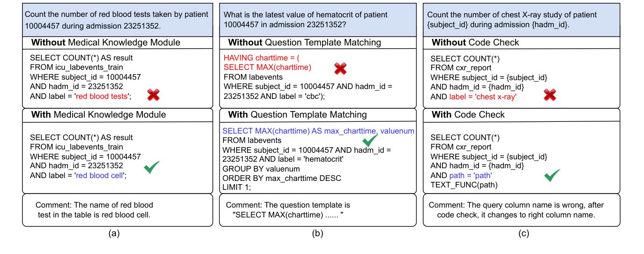The height and width of the screenshot is (254, 644).
Task: Click the red X beside 'red blood tests'
Action: click(x=153, y=96)
